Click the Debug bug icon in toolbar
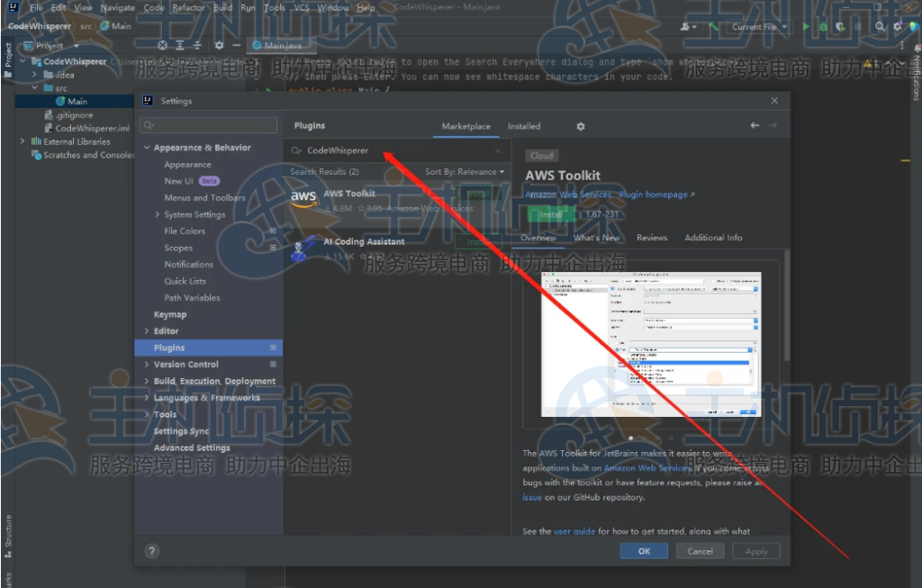 click(823, 26)
